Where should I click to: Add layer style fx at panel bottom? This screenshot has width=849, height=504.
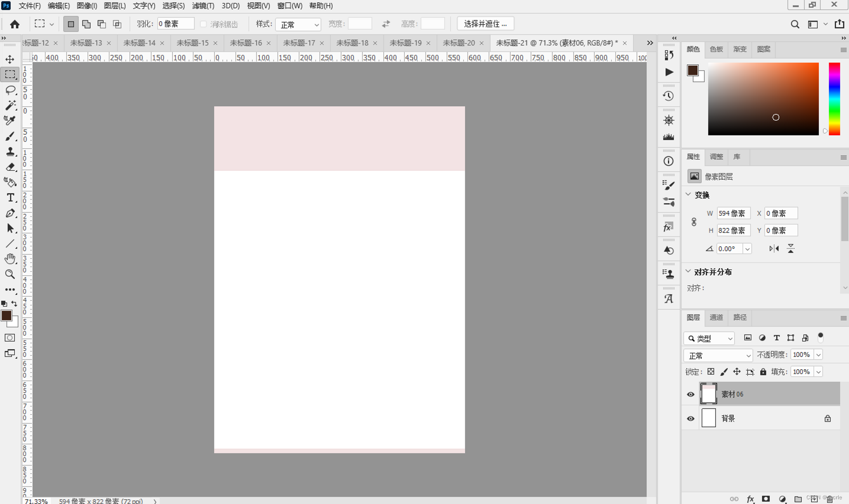tap(751, 499)
